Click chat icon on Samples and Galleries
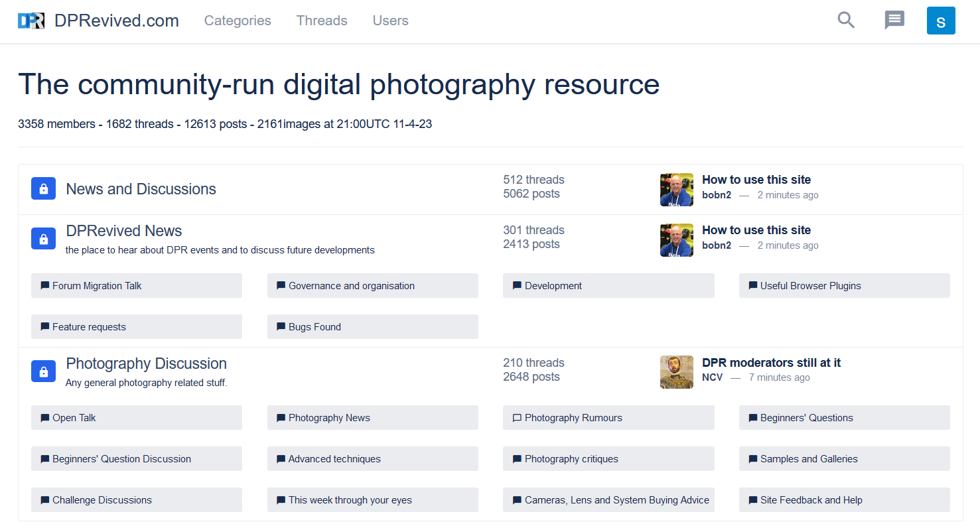This screenshot has width=980, height=528. 753,459
